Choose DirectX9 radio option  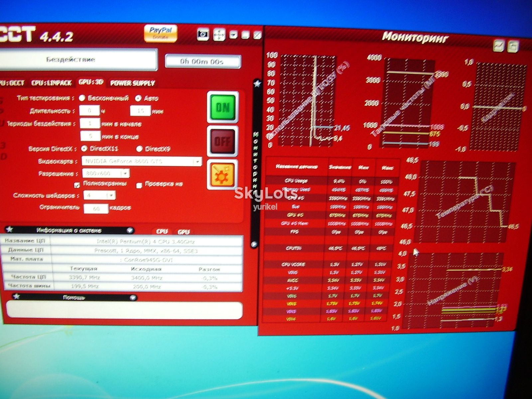140,149
